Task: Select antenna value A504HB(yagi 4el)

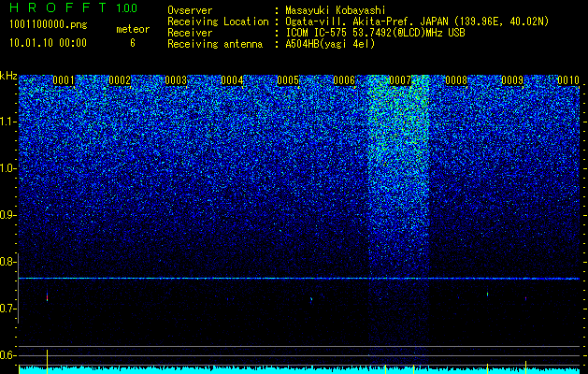Action: point(330,44)
